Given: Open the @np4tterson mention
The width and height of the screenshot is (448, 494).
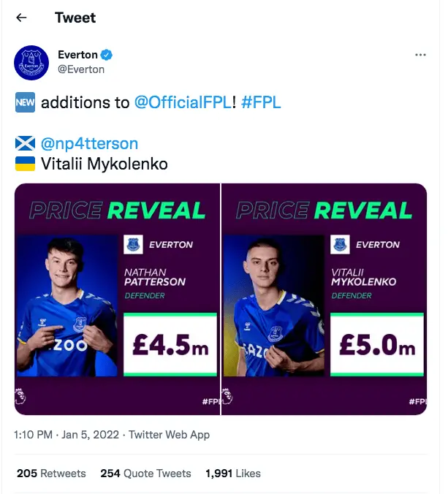Looking at the screenshot, I should (89, 143).
